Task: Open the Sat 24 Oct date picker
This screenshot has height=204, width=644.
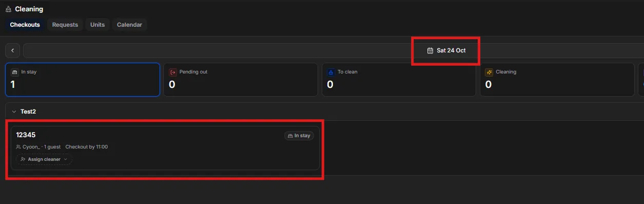Action: click(x=446, y=50)
